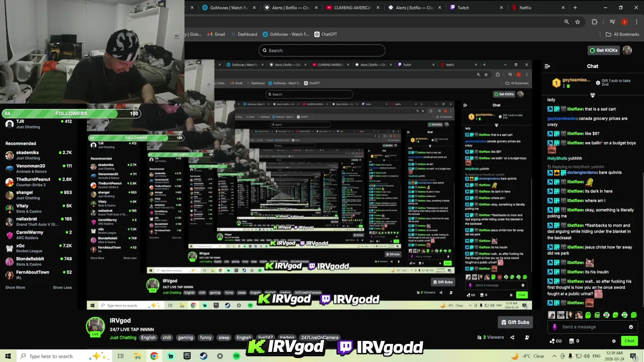Open the Dashboard bookmark
Viewport: 644px width, 362px height.
pos(244,34)
